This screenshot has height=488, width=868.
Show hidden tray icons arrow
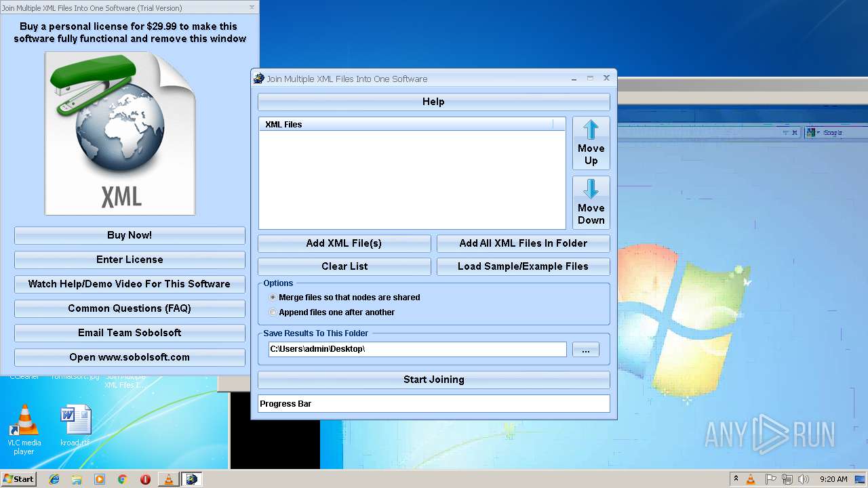736,479
